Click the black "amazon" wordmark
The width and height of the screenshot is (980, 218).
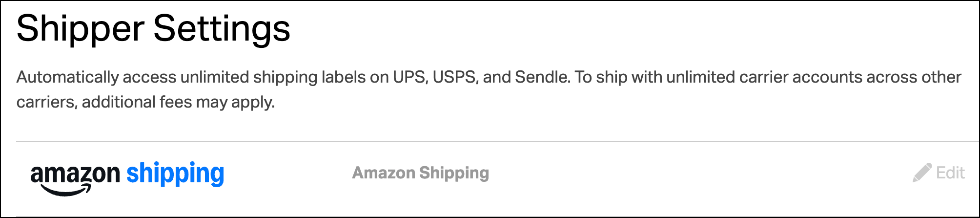[75, 174]
